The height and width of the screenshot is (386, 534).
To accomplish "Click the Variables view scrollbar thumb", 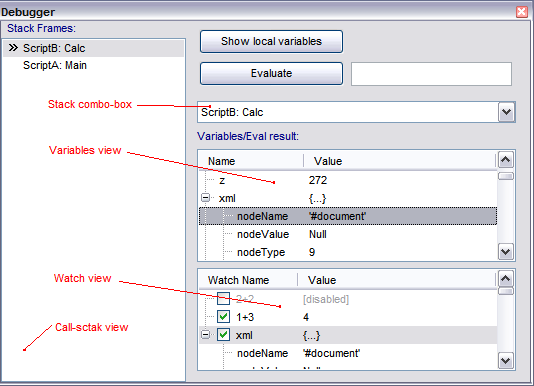I will click(506, 176).
